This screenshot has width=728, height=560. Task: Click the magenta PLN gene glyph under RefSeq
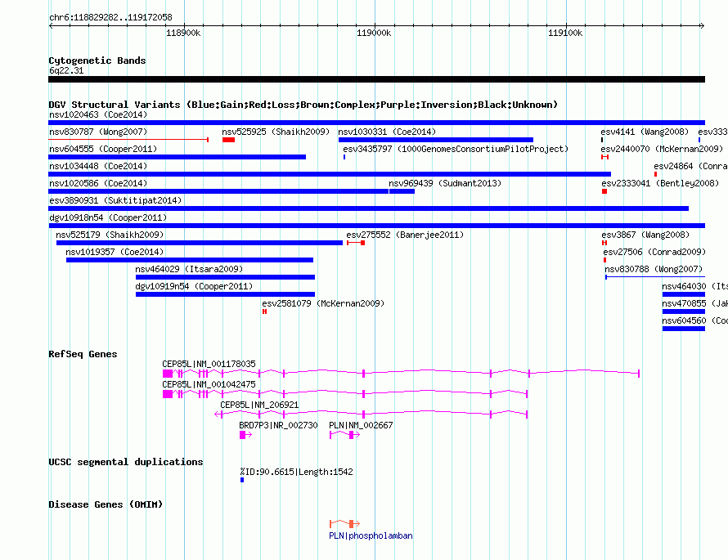[344, 435]
